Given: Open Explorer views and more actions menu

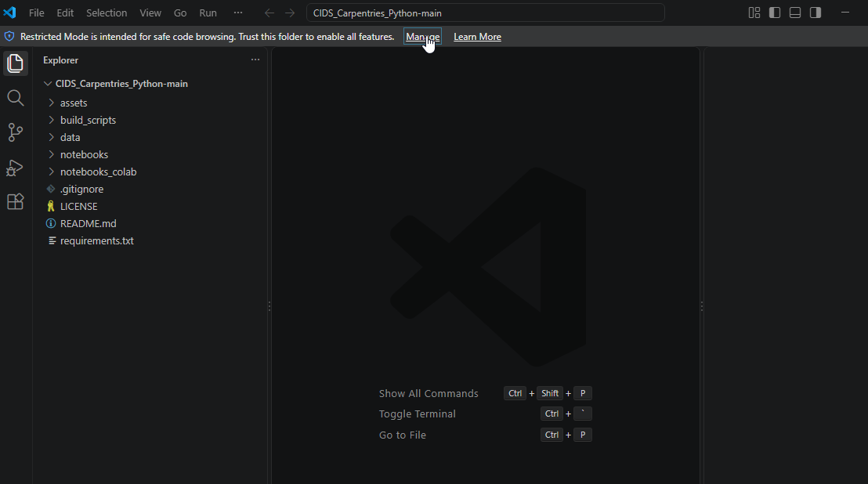Looking at the screenshot, I should (x=255, y=60).
